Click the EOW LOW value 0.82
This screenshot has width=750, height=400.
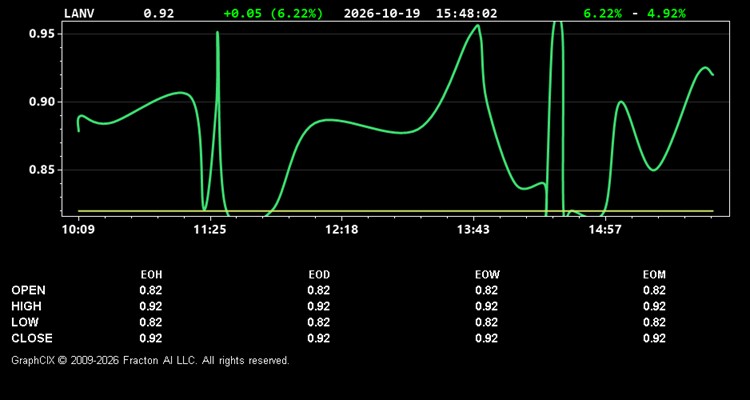click(486, 322)
